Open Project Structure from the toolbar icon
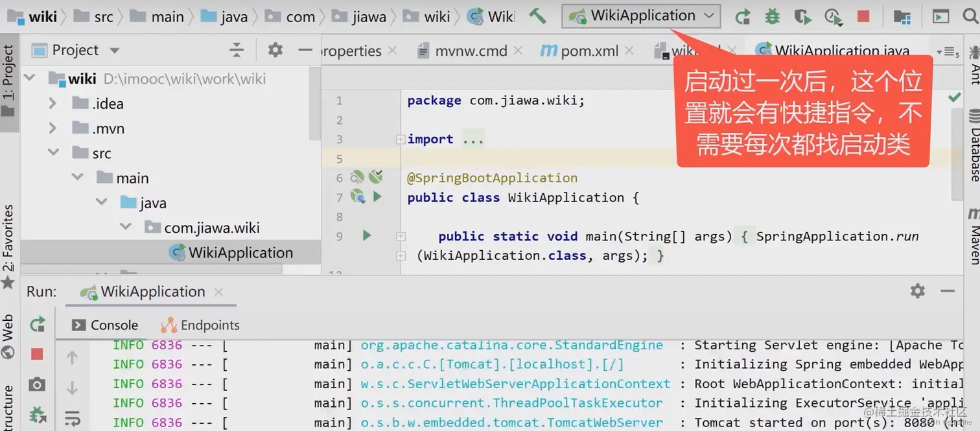 pos(902,17)
